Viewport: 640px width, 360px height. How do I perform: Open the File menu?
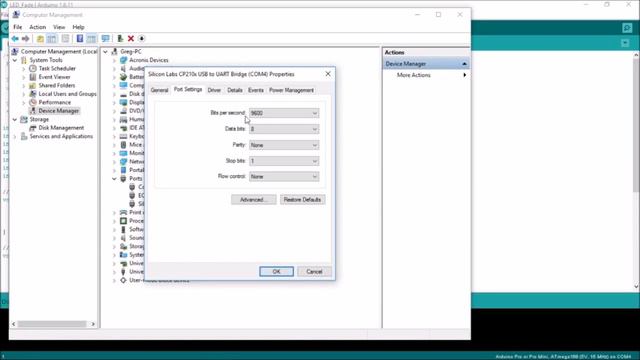pyautogui.click(x=18, y=27)
